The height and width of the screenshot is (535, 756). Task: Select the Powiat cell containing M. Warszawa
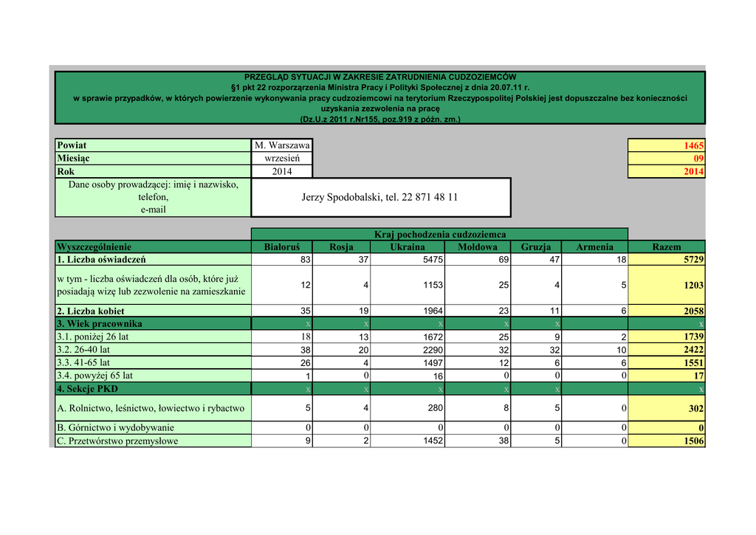tap(281, 145)
